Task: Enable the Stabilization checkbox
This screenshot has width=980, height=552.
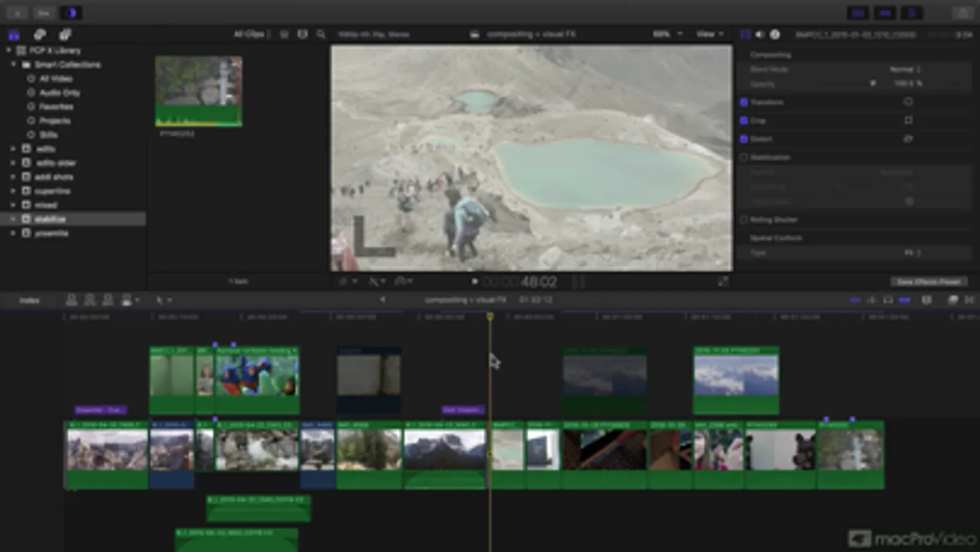Action: coord(744,158)
